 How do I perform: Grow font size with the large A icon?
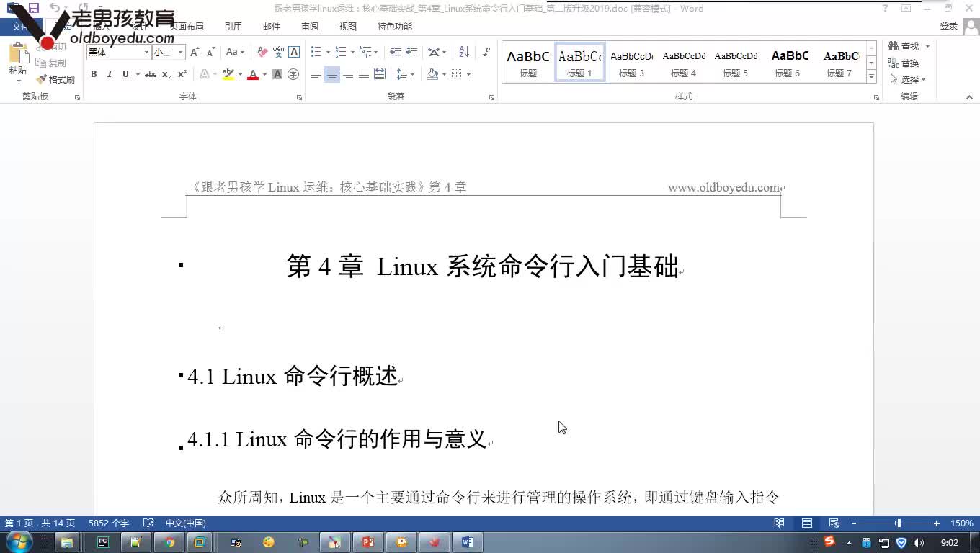click(x=195, y=52)
